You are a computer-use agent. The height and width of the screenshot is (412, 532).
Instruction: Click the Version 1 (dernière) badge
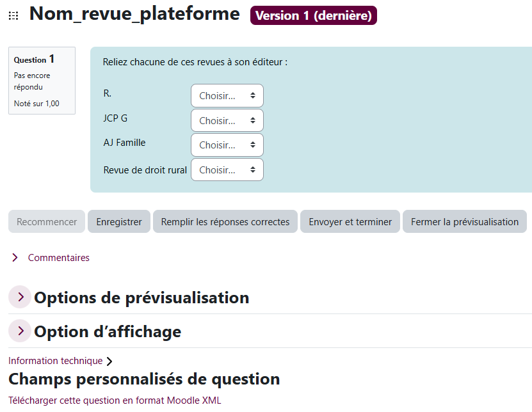[313, 15]
